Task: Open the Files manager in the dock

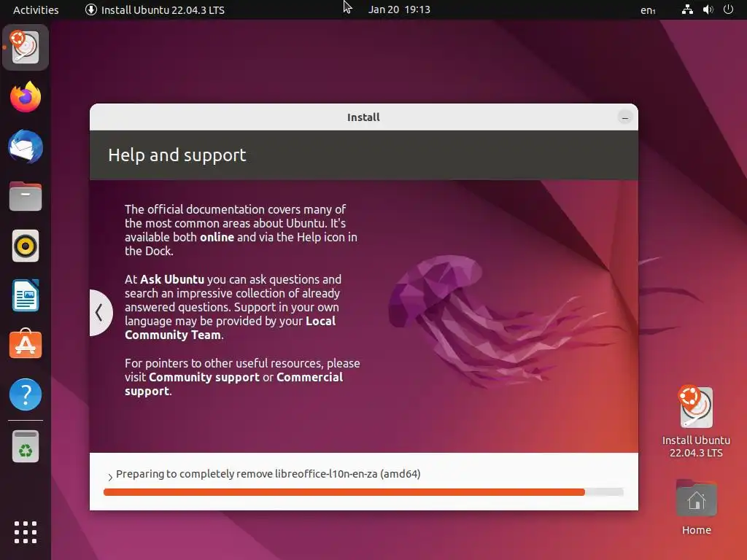Action: tap(26, 196)
